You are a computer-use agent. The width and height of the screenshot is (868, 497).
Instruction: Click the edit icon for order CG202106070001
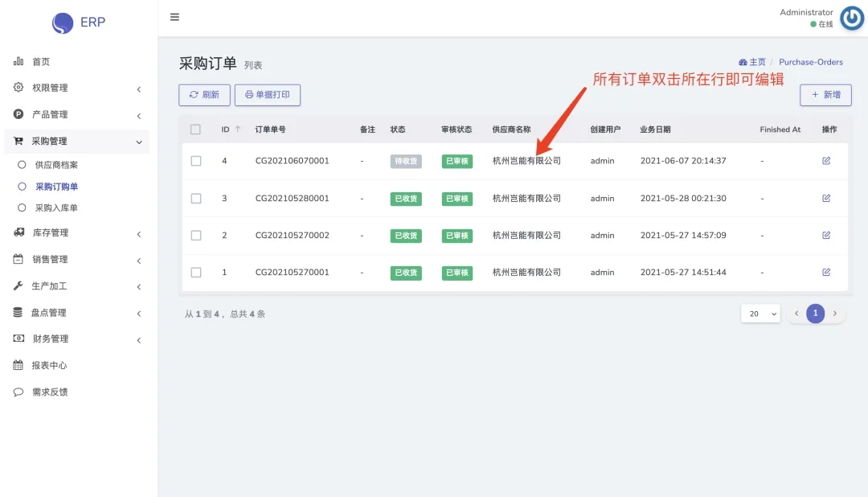826,161
